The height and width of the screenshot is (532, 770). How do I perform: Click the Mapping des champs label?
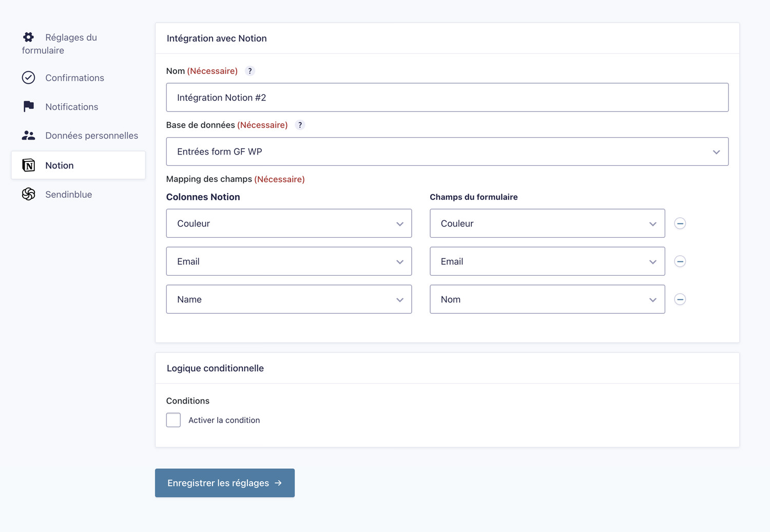tap(209, 179)
